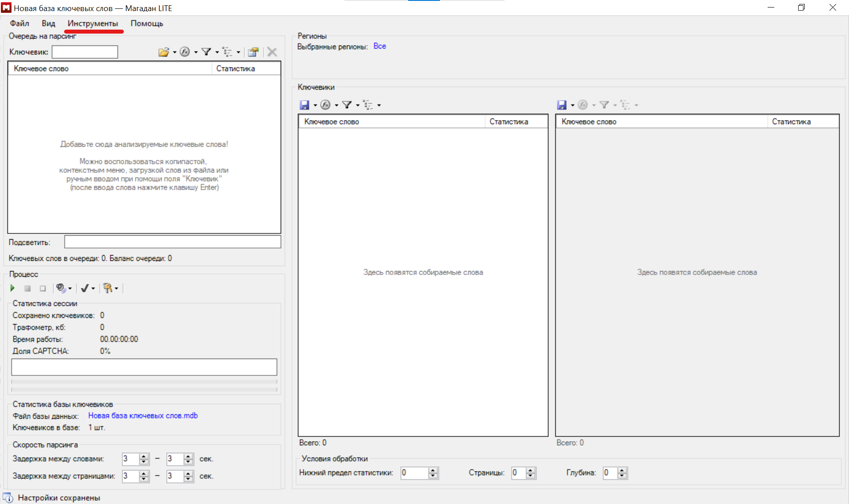Click the checkmark icon in Процесс toolbar

[x=84, y=288]
